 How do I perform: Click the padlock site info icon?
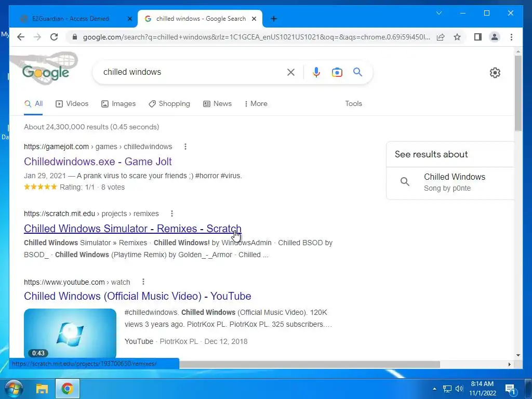(75, 37)
